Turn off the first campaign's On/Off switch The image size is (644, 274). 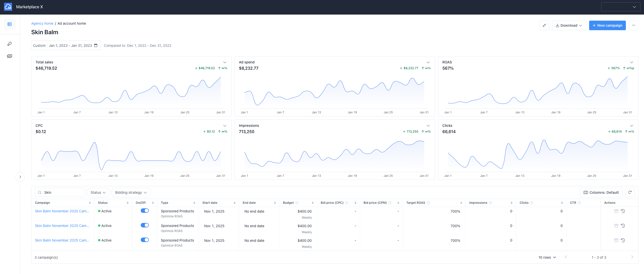coord(145,211)
